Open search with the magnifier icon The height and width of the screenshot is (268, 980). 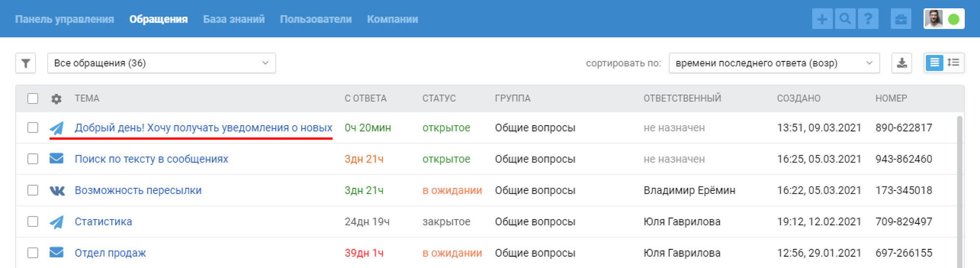coord(845,19)
